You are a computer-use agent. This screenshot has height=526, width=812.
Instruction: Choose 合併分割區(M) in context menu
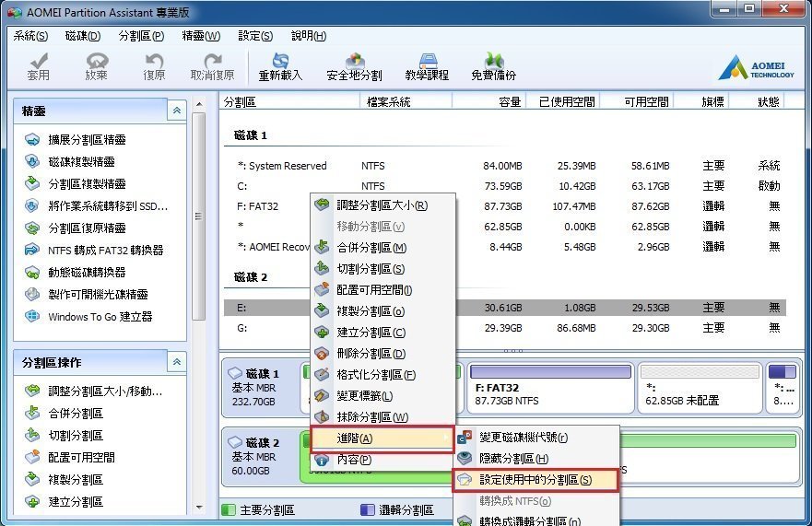382,248
